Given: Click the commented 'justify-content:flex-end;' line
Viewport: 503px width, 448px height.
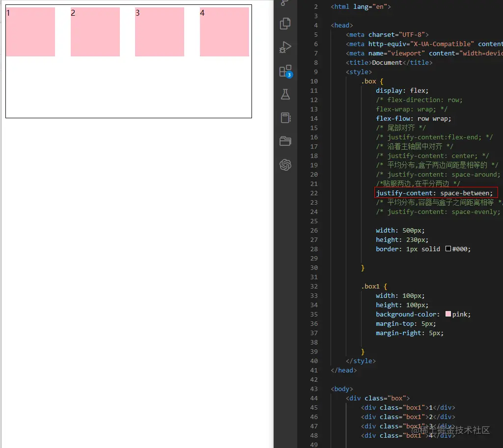Looking at the screenshot, I should 434,137.
